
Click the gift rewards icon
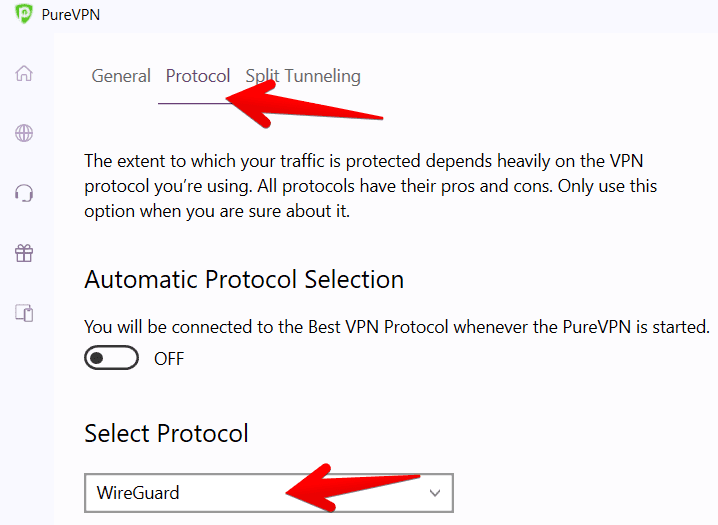point(24,253)
